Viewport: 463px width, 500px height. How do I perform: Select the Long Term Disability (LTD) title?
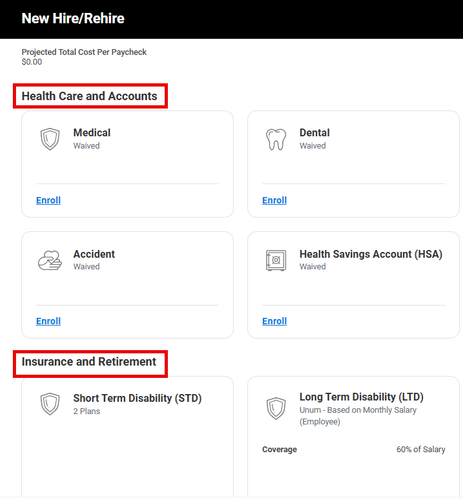[x=361, y=397]
